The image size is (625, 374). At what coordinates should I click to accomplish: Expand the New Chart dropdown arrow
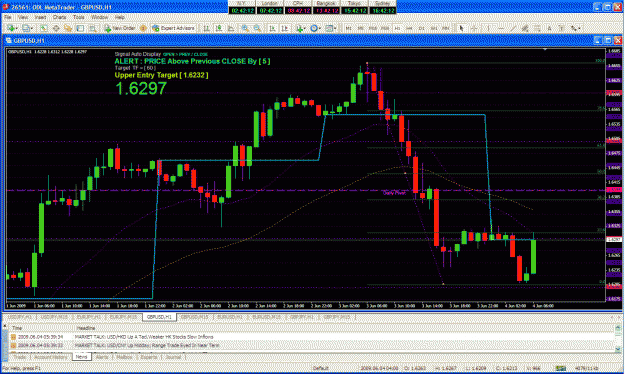click(17, 28)
